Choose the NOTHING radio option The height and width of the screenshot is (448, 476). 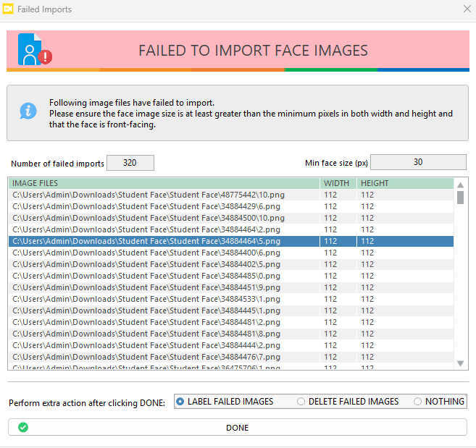417,401
